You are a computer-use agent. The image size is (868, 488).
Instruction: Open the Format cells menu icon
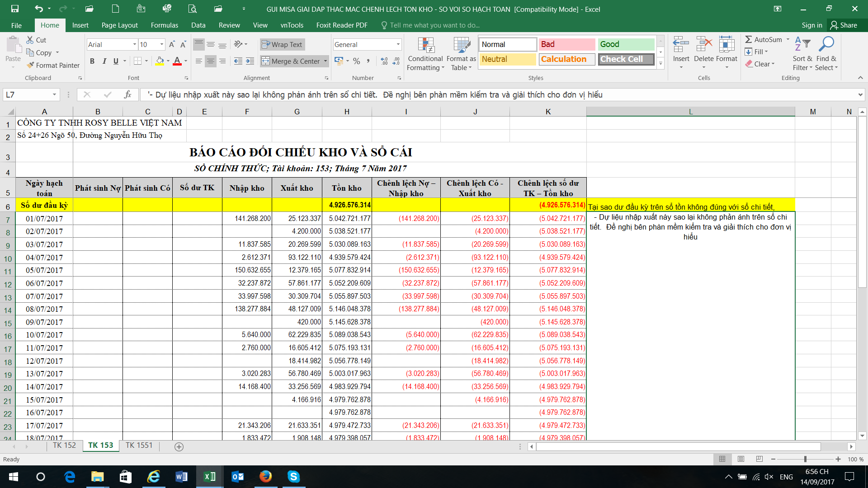[x=726, y=45]
